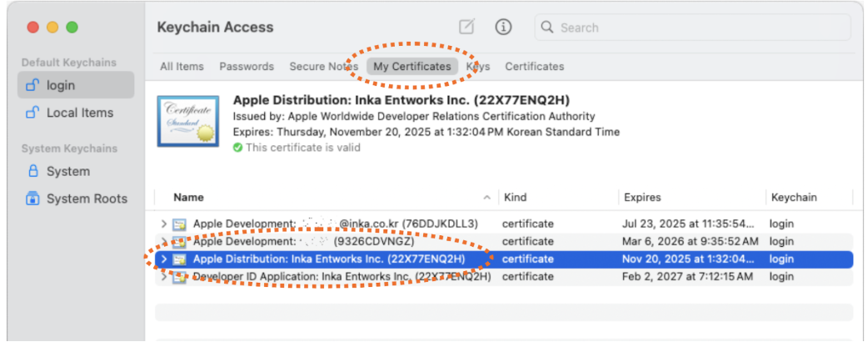Click inside the Search field
The width and height of the screenshot is (868, 347).
click(691, 28)
